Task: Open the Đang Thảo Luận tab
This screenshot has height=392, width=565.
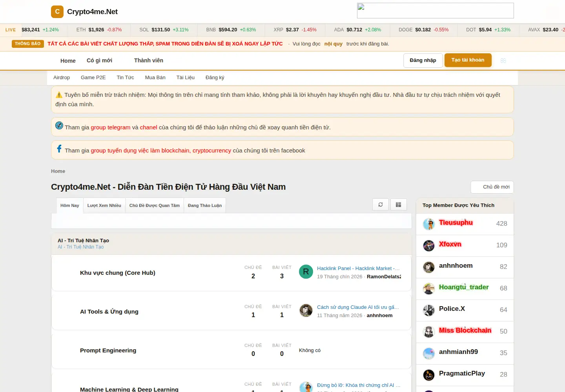Action: (x=205, y=205)
